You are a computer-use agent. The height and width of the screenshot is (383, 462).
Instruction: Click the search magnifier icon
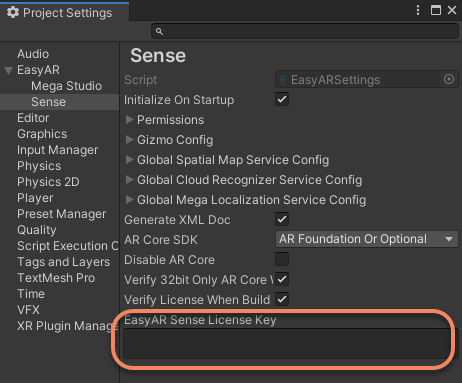[159, 31]
